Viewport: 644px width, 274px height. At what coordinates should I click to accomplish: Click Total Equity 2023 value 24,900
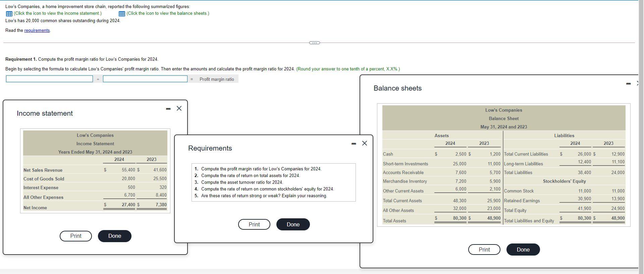click(618, 209)
